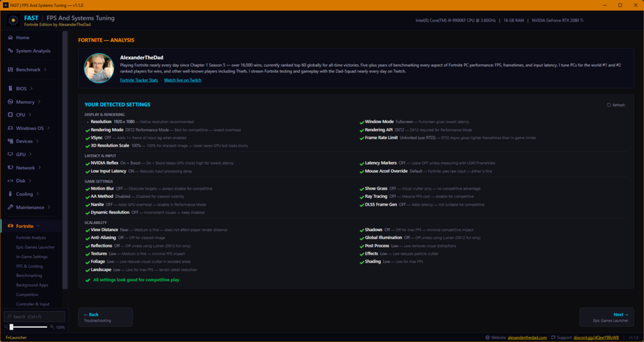Screen dimensions: 644x342
Task: Expand the Devices section chevron
Action: (x=37, y=142)
